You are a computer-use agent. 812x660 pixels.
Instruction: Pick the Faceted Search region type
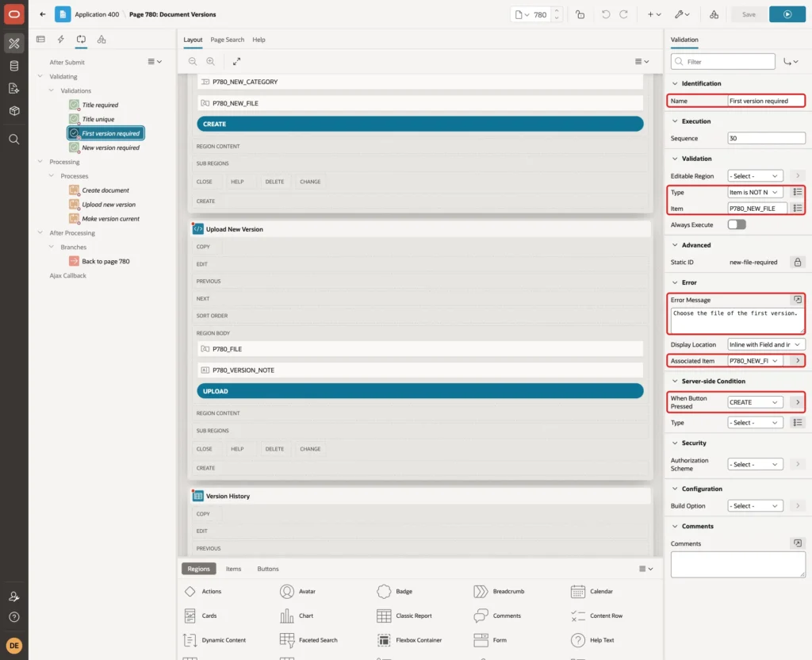point(308,640)
